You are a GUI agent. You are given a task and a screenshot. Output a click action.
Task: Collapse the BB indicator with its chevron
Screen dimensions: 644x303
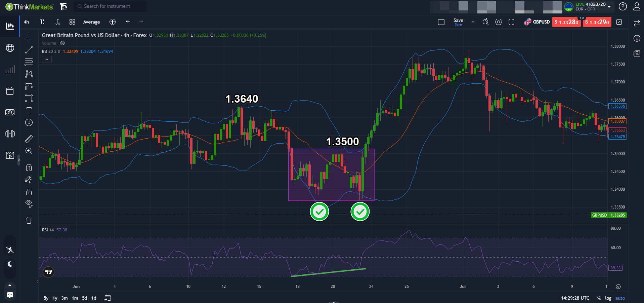(x=47, y=59)
